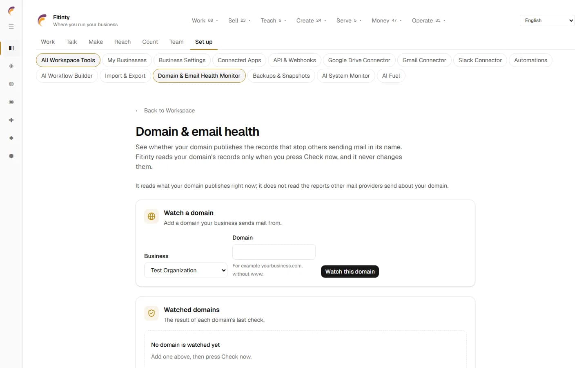The width and height of the screenshot is (588, 368).
Task: Expand the Operate 31 top menu
Action: (428, 20)
